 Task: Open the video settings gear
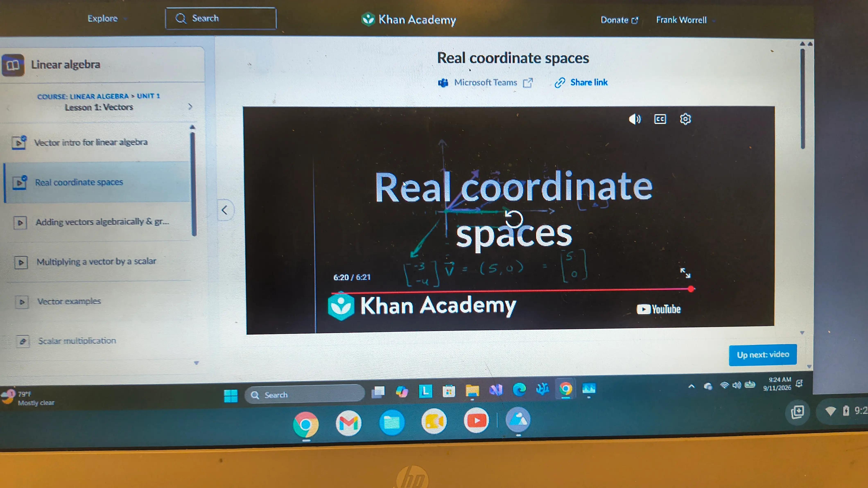point(685,119)
